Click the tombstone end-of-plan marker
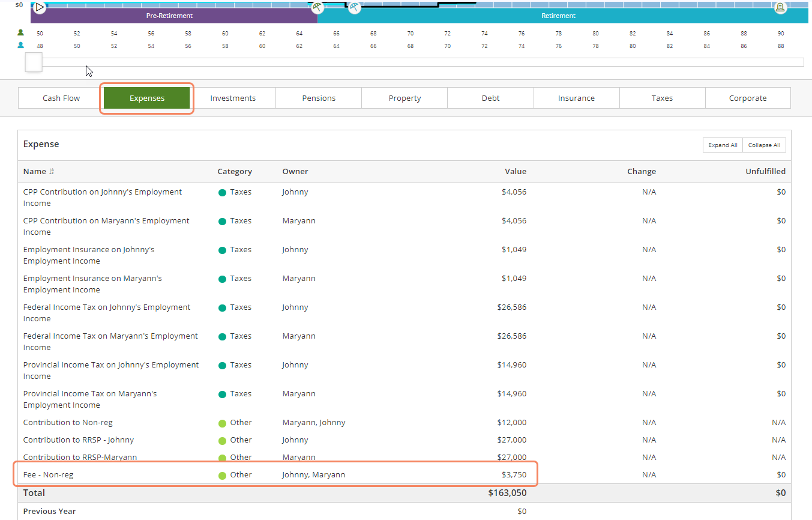This screenshot has width=812, height=520. pyautogui.click(x=780, y=8)
